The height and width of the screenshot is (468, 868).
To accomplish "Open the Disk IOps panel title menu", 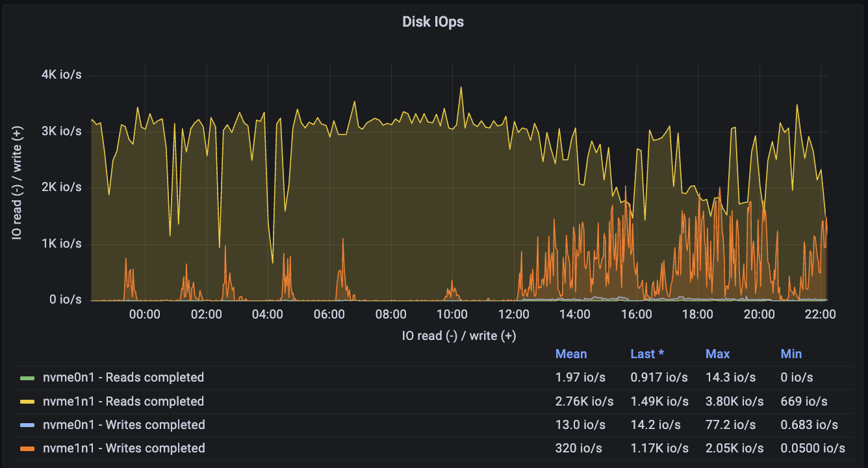I will pos(433,21).
